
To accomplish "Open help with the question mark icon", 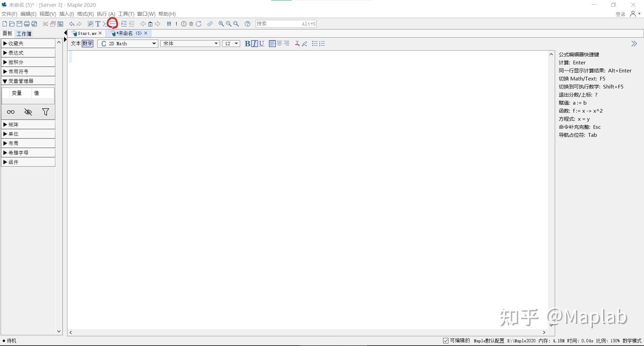I will click(x=248, y=24).
